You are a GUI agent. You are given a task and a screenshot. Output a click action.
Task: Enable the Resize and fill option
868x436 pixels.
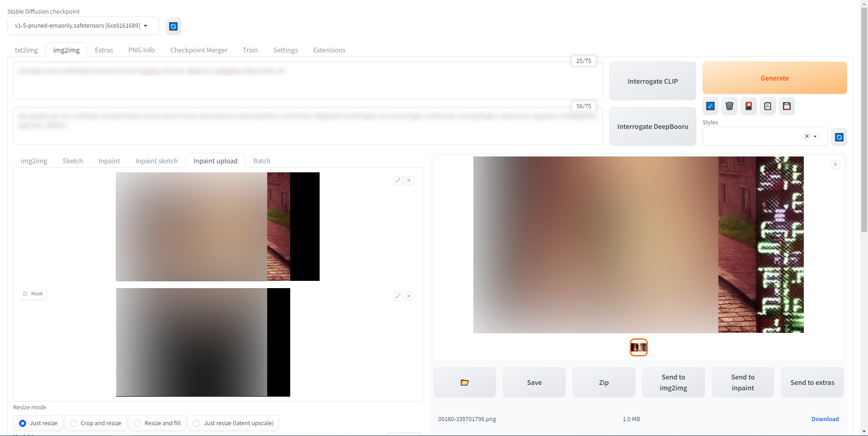[137, 423]
